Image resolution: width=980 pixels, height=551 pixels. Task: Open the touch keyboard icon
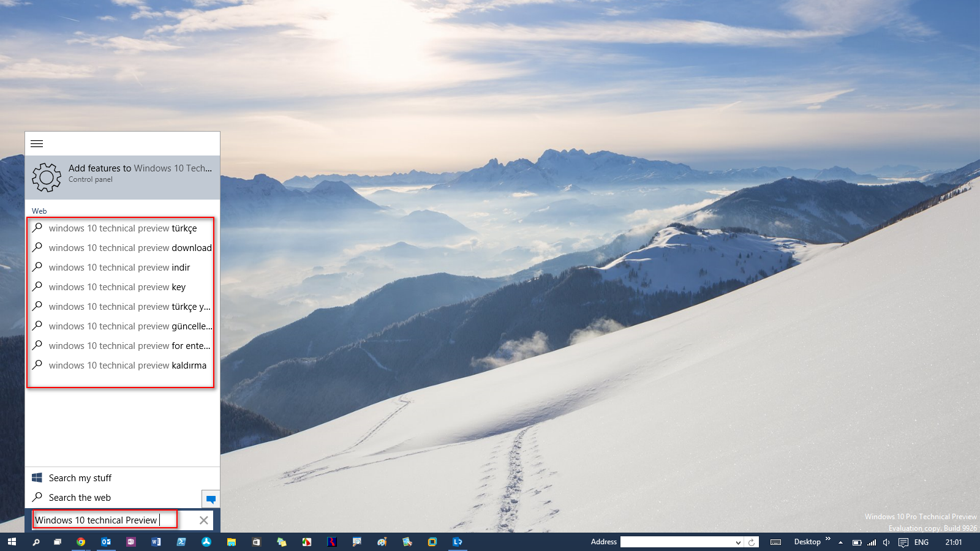tap(775, 542)
